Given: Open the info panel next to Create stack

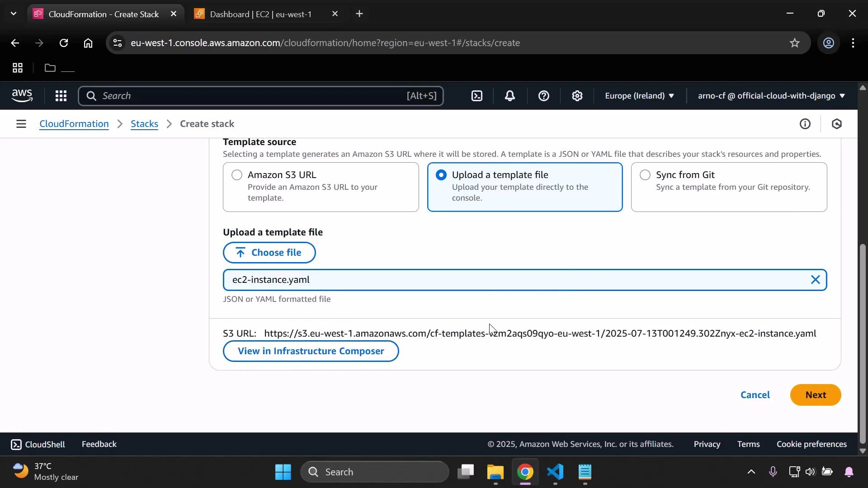Looking at the screenshot, I should [806, 123].
